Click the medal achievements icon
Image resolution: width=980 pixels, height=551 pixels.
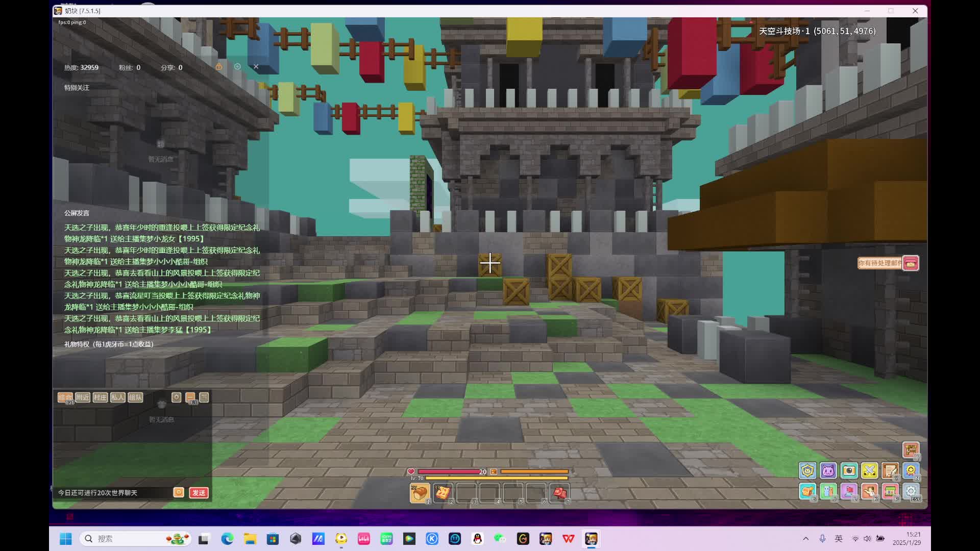[911, 470]
